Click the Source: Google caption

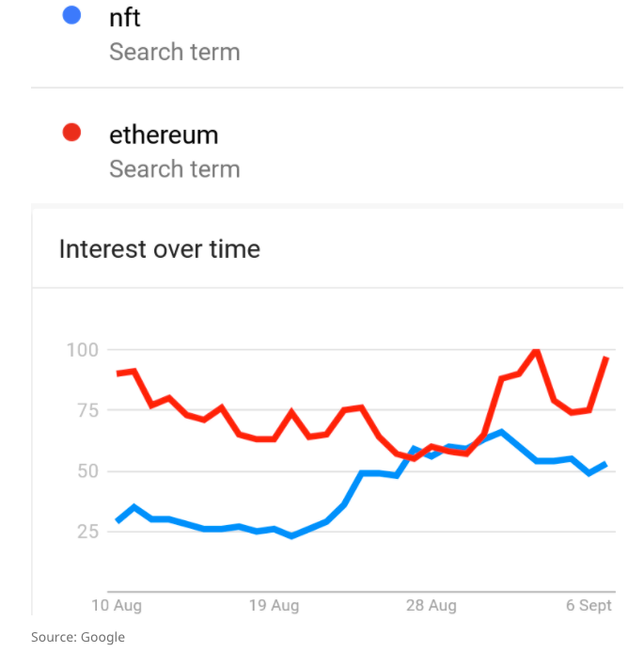(78, 637)
